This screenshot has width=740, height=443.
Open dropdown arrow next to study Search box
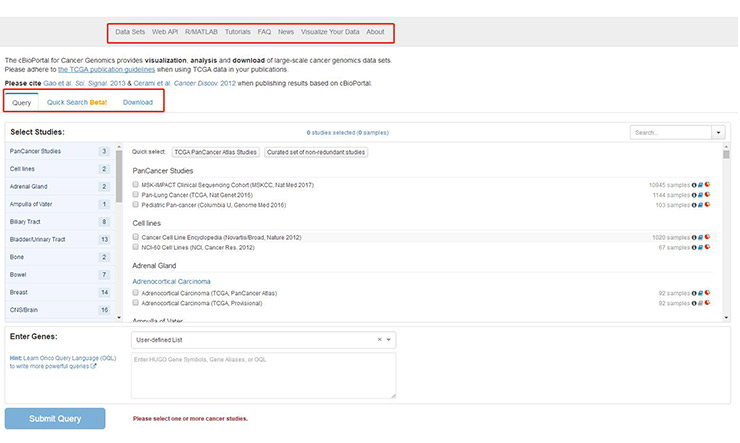coord(718,133)
